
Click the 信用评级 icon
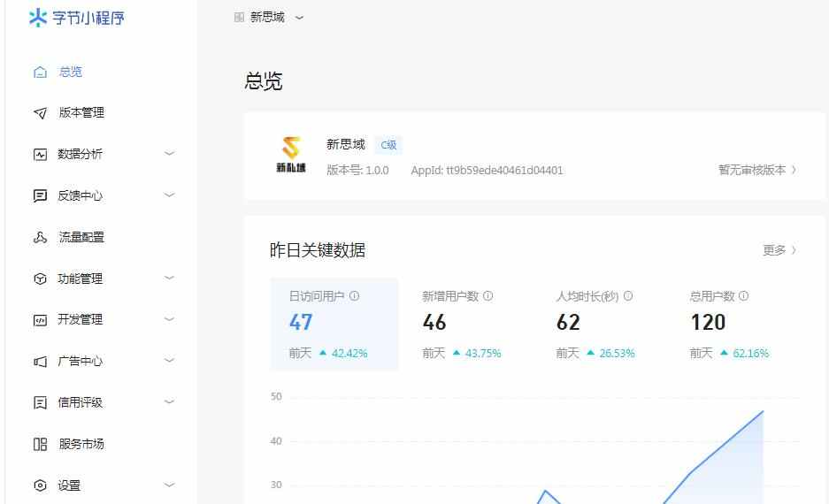tap(40, 402)
